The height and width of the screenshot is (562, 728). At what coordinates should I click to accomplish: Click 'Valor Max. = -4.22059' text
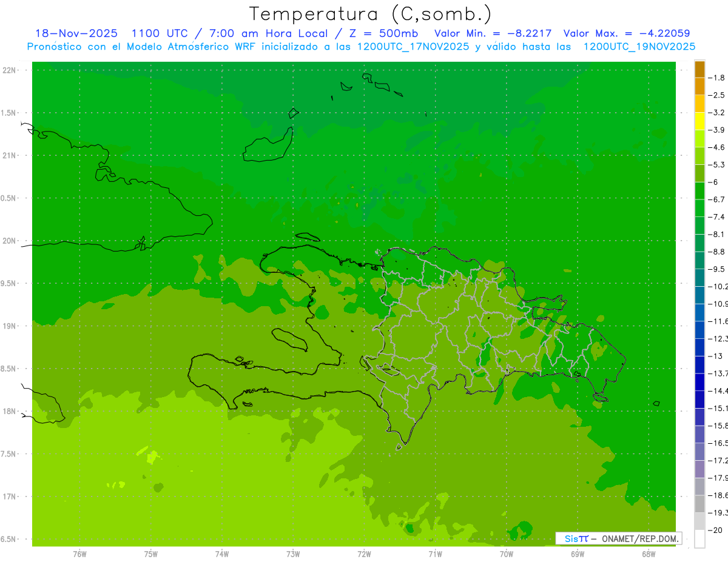[626, 33]
